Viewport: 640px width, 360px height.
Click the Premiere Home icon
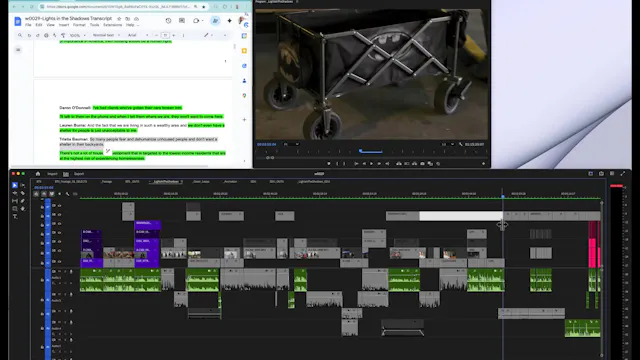click(38, 174)
